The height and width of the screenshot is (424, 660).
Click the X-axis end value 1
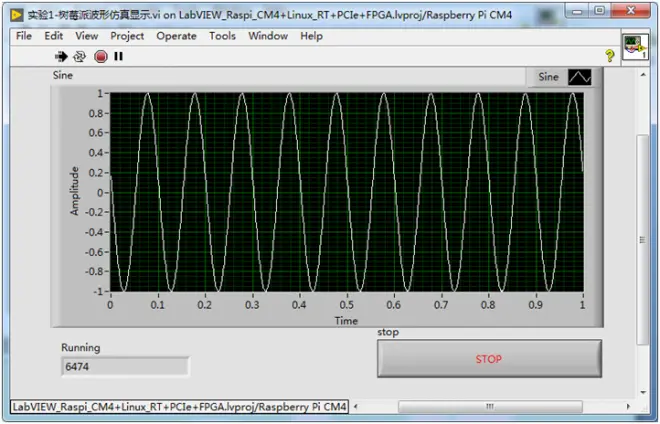[x=583, y=305]
